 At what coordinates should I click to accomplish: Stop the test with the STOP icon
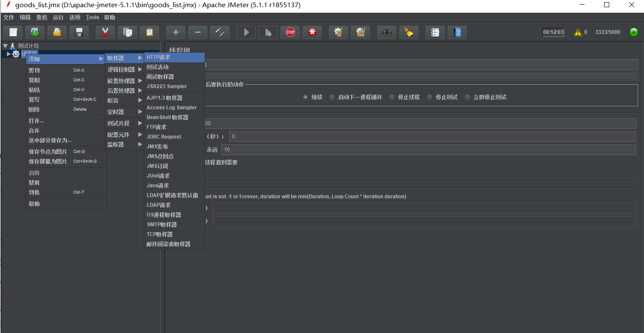(290, 32)
